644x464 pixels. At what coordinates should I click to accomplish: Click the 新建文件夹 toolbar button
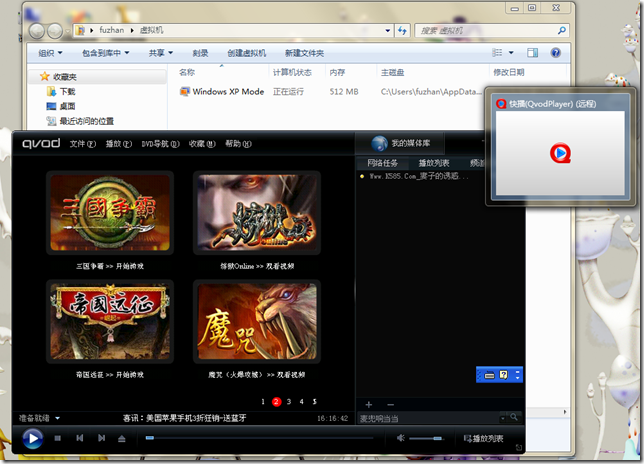304,53
